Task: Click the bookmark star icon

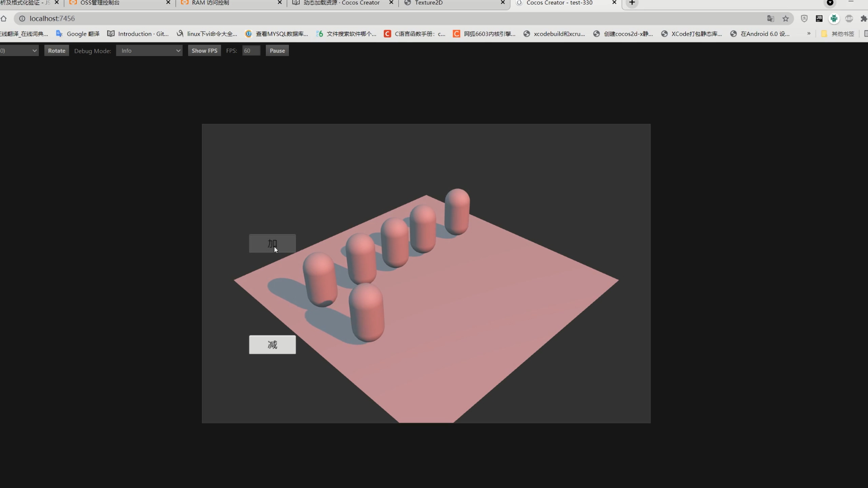Action: (x=785, y=19)
